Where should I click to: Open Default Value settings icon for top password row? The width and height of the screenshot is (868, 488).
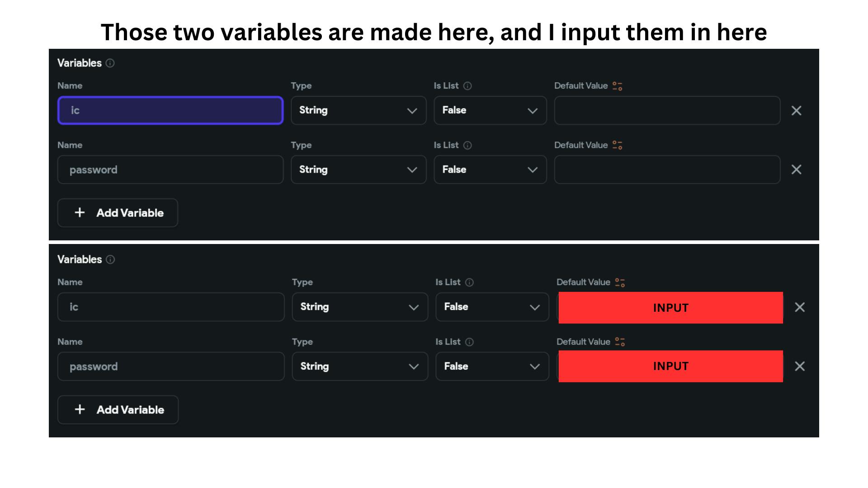pos(618,145)
